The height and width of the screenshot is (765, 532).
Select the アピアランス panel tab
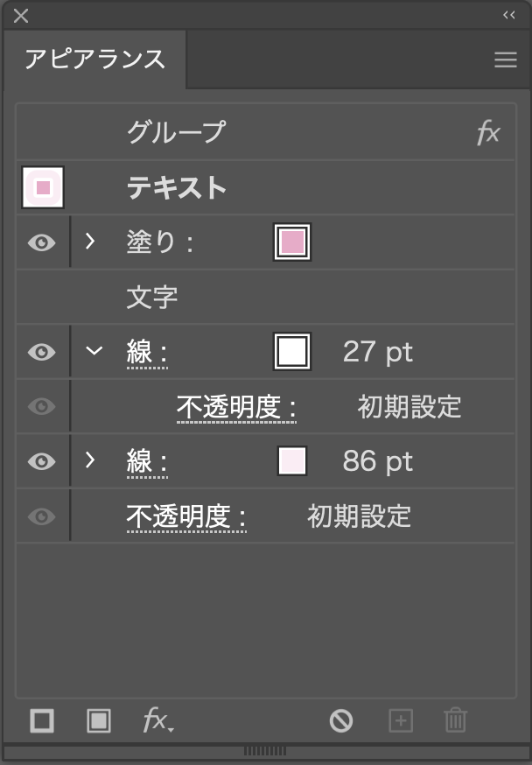click(x=94, y=59)
